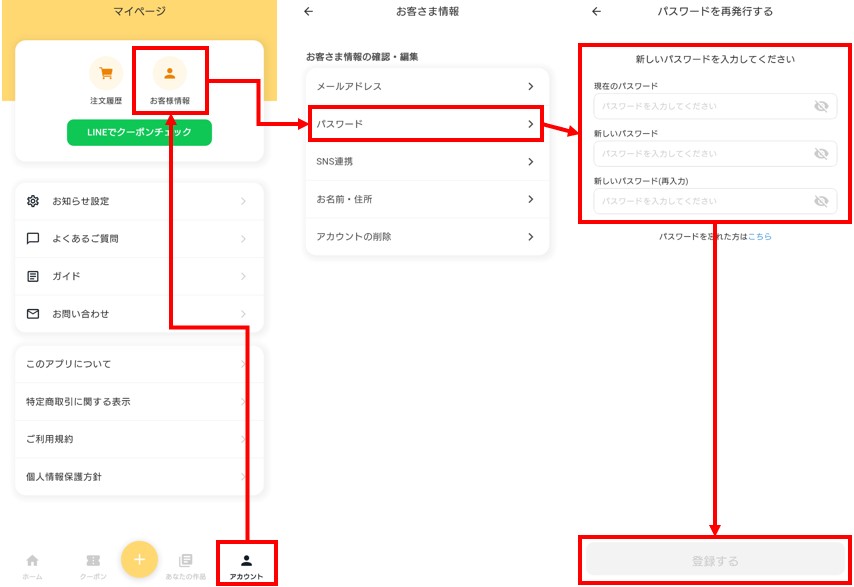
Task: Expand chevron on ガイド row
Action: [243, 277]
